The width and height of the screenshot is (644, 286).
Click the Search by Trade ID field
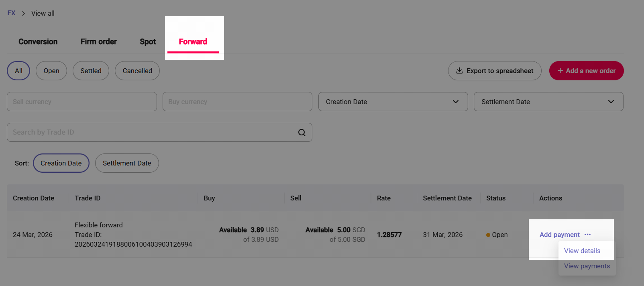tap(153, 133)
